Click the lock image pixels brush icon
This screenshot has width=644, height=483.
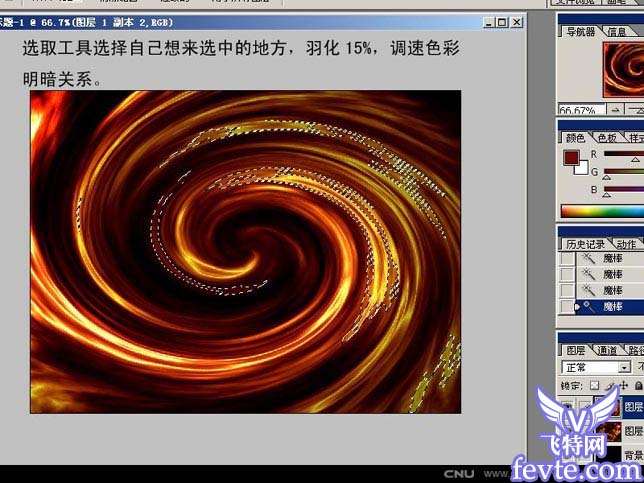coord(610,385)
